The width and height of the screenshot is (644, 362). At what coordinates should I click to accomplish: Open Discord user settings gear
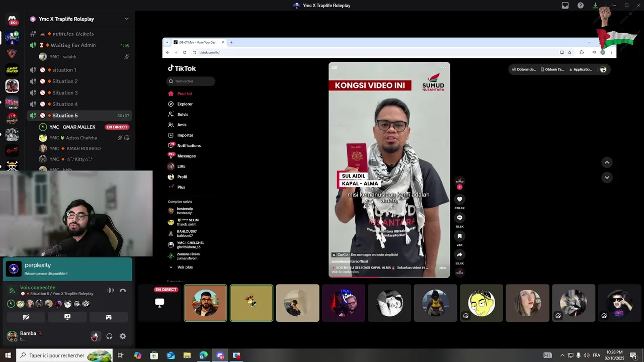click(122, 336)
